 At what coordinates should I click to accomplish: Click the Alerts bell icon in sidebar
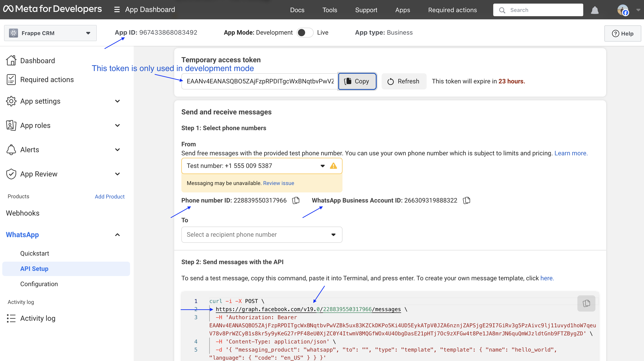pos(11,149)
